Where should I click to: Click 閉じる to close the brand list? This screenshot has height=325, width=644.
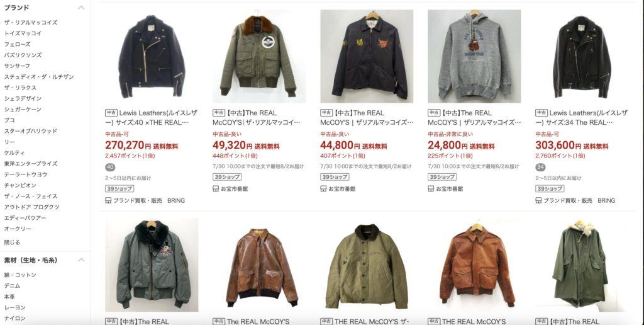pos(13,242)
